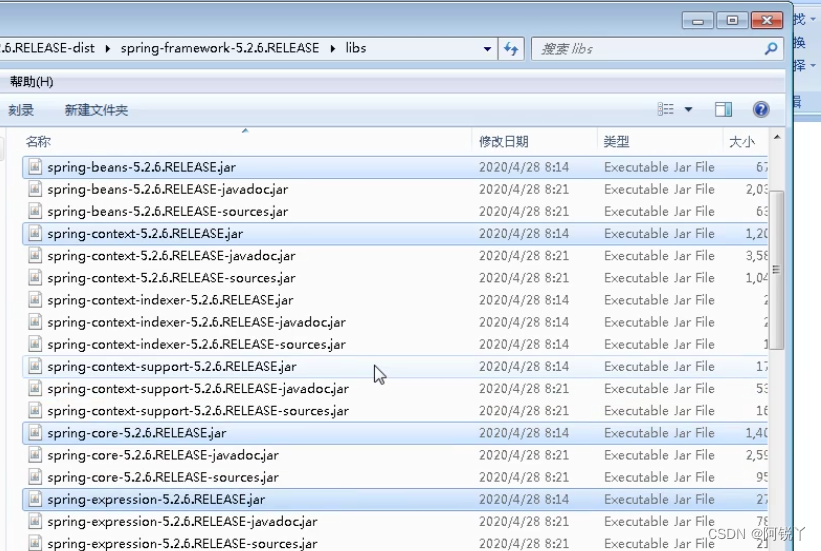
Task: Click the spring-framework-5.2.6.RELEASE breadcrumb
Action: 220,48
